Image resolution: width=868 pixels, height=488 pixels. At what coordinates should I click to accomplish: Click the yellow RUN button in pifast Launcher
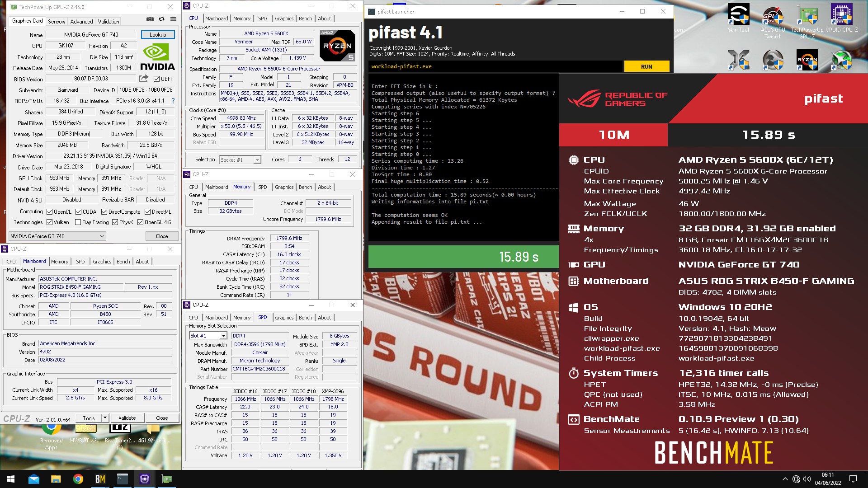[x=646, y=66]
